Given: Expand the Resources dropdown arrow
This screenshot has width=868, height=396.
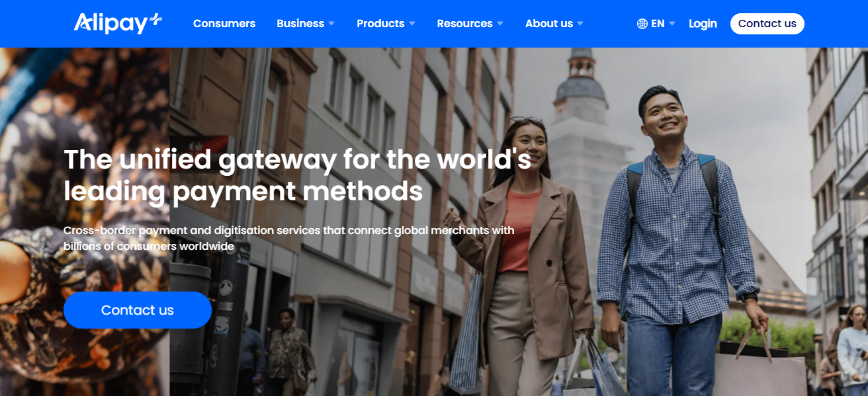Looking at the screenshot, I should click(500, 24).
